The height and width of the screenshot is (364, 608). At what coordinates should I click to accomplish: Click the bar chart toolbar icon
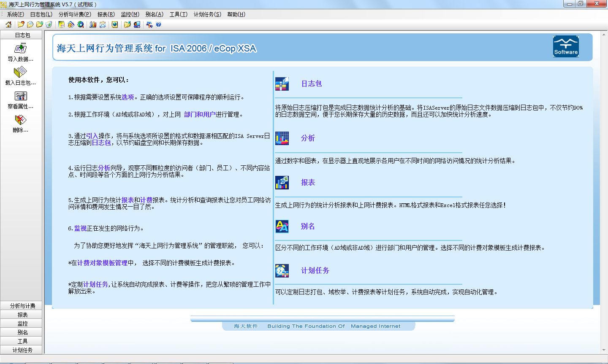[93, 24]
